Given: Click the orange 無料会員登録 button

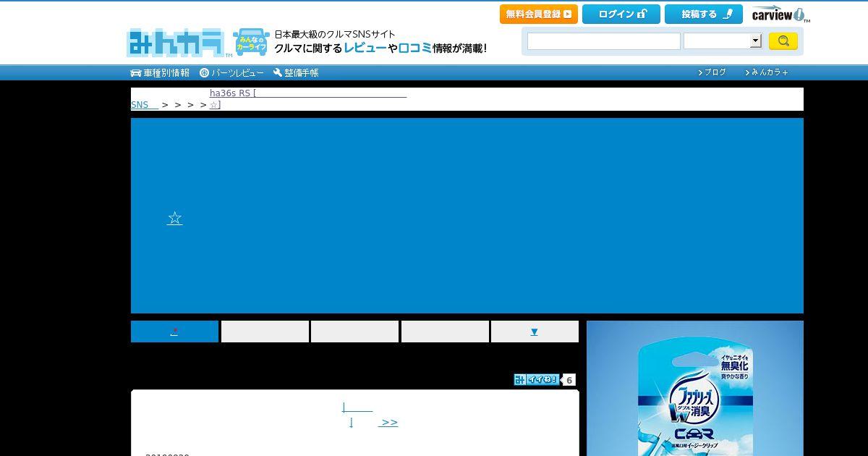Looking at the screenshot, I should tap(539, 14).
